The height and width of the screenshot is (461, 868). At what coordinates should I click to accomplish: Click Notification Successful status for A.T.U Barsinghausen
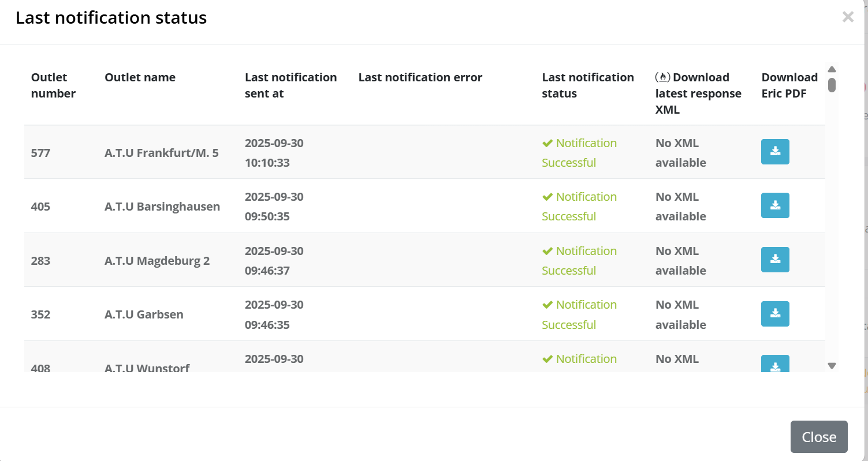[x=579, y=207]
